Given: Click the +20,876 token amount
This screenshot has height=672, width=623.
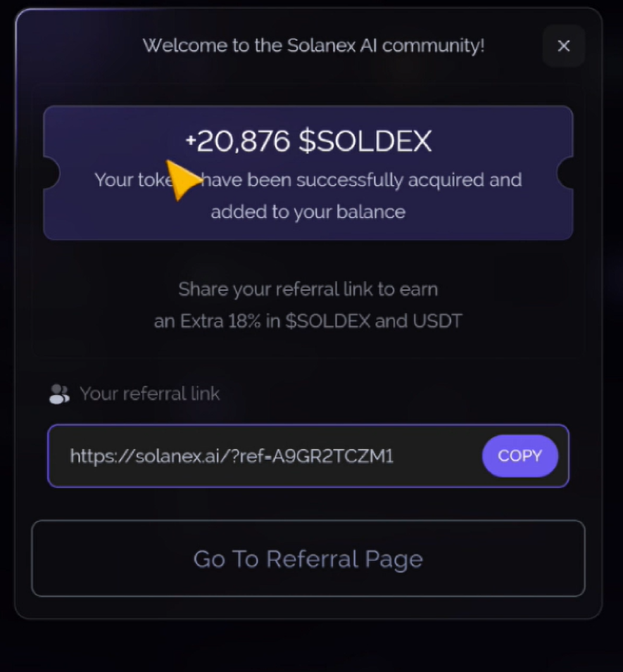Looking at the screenshot, I should pos(237,141).
